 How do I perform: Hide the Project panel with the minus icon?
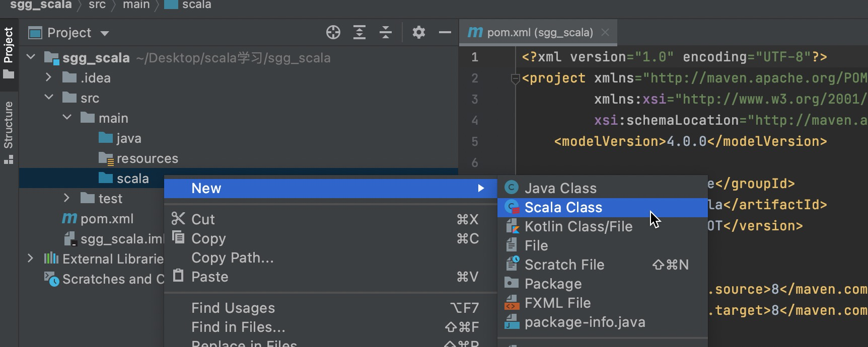click(445, 33)
